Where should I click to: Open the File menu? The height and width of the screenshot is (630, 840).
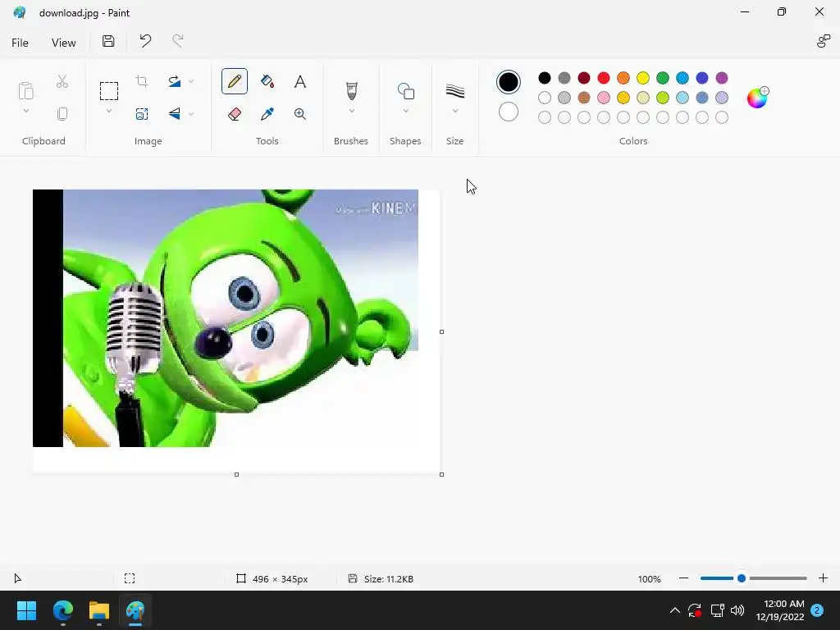20,43
